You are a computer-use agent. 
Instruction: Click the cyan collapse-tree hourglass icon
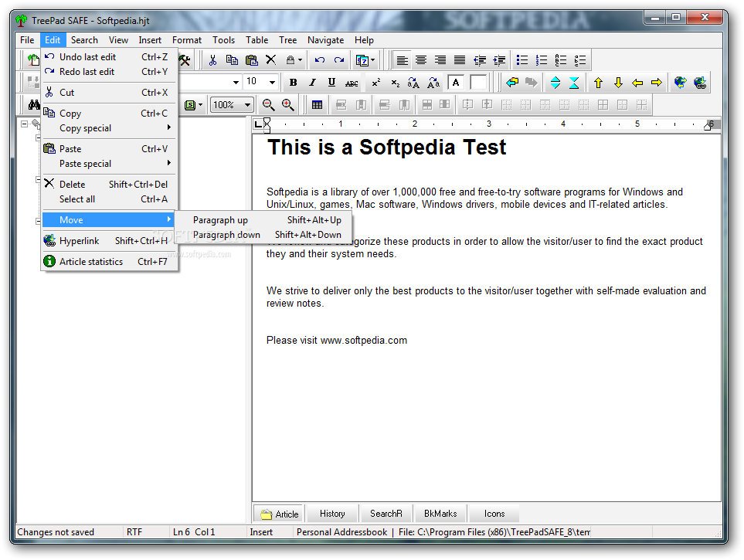tap(574, 83)
